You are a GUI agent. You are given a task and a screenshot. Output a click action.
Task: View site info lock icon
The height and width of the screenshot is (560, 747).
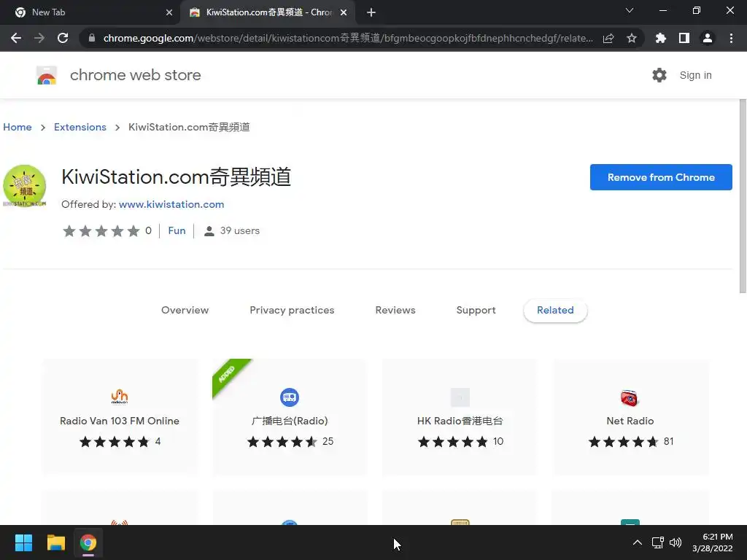(92, 38)
